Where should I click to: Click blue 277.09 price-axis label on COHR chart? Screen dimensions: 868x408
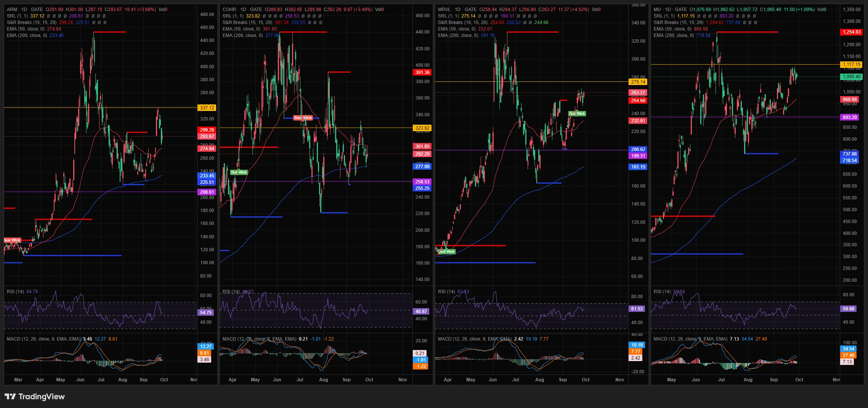click(x=422, y=167)
